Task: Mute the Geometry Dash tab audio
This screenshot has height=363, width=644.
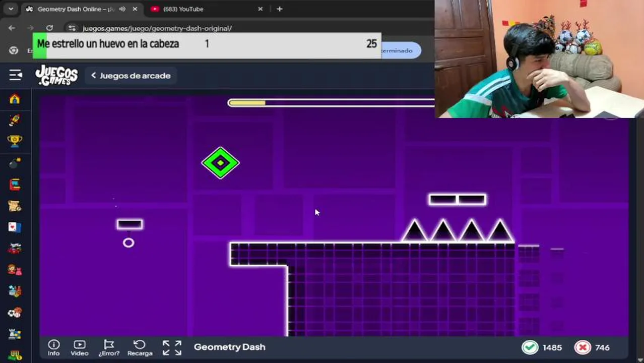Action: pyautogui.click(x=122, y=9)
